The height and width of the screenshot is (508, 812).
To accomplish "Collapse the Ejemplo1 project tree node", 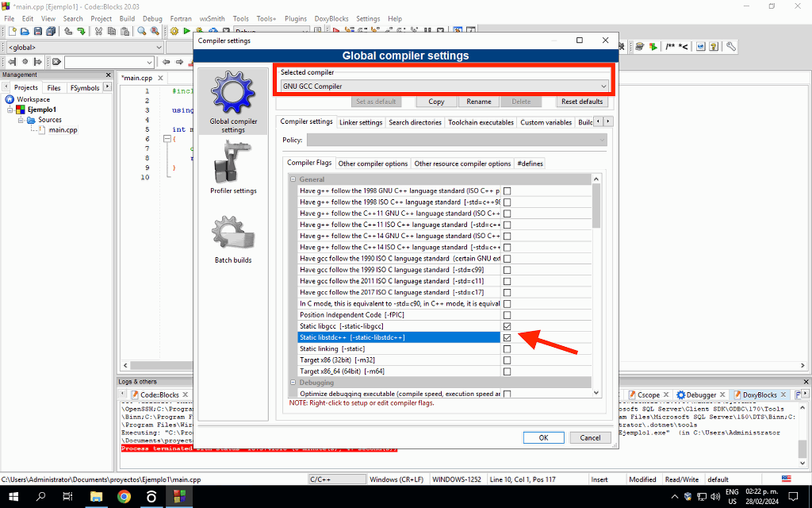I will click(10, 110).
